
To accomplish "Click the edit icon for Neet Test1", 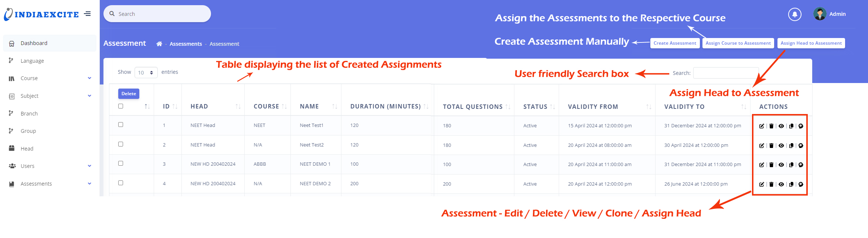I will 762,126.
